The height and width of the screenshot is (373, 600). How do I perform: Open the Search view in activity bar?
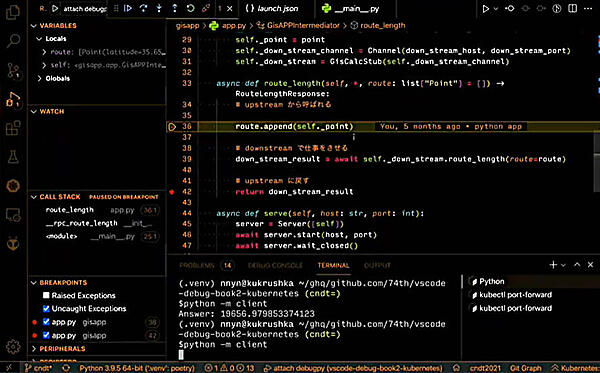[13, 40]
